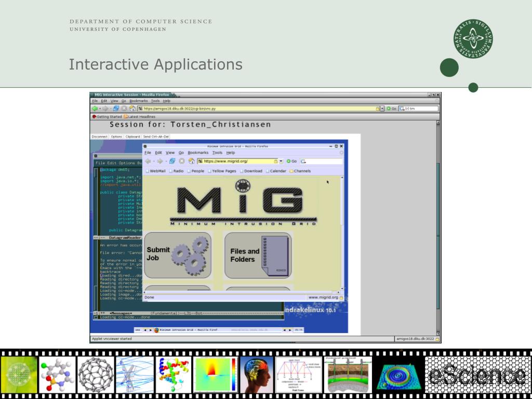This screenshot has height=399, width=532.
Task: Click the Send Ctrl-Alt-Del button
Action: [x=156, y=137]
